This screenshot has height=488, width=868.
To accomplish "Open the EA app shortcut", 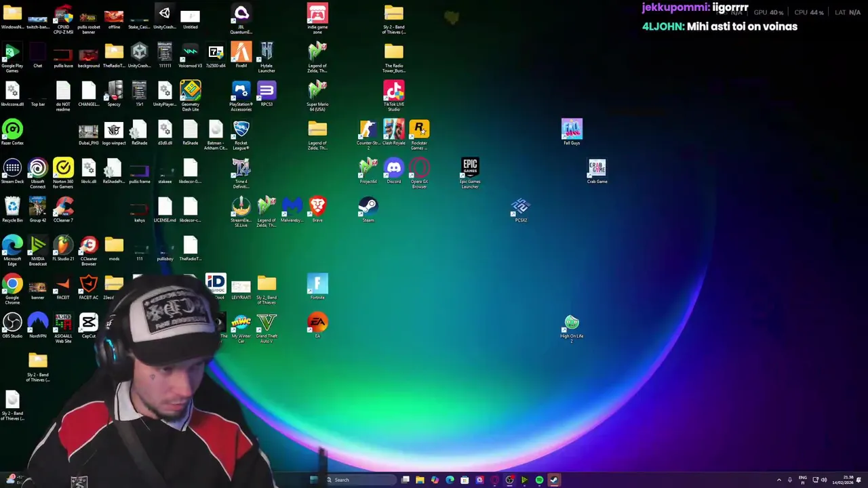I will pyautogui.click(x=317, y=325).
